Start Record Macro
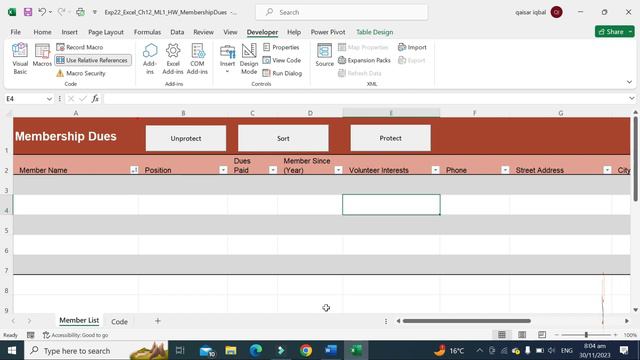The height and width of the screenshot is (360, 640). [x=80, y=47]
